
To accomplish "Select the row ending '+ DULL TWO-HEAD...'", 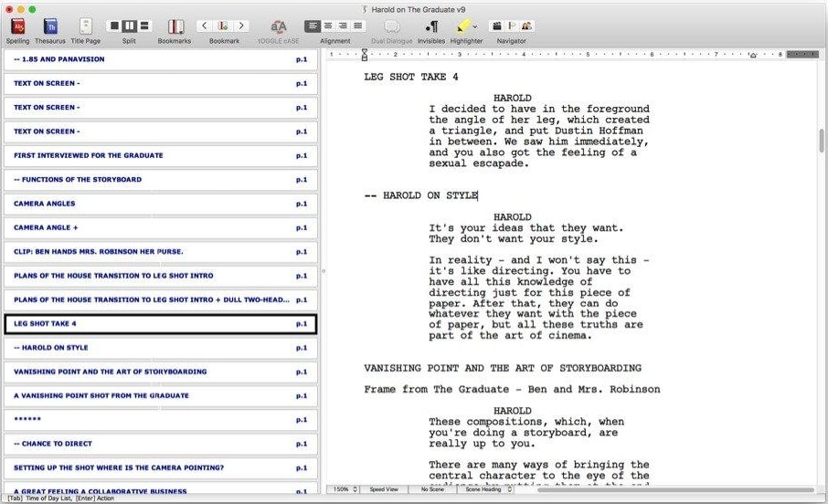I will (161, 299).
